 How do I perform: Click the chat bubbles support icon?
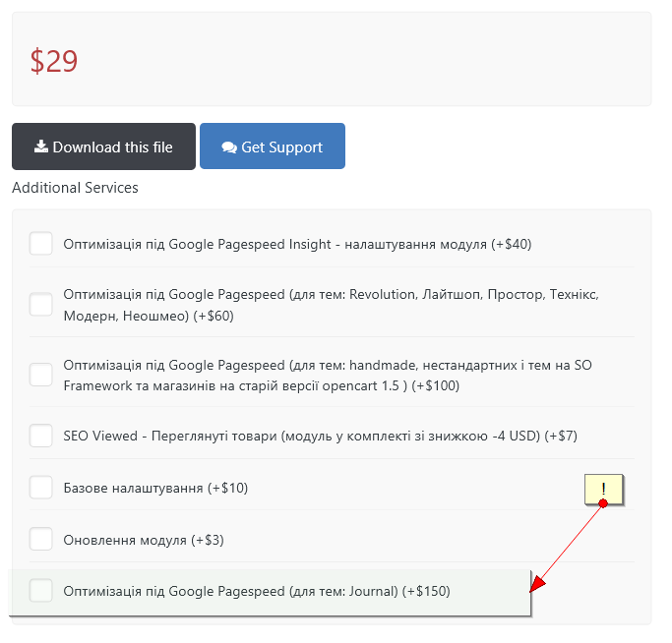coord(229,147)
